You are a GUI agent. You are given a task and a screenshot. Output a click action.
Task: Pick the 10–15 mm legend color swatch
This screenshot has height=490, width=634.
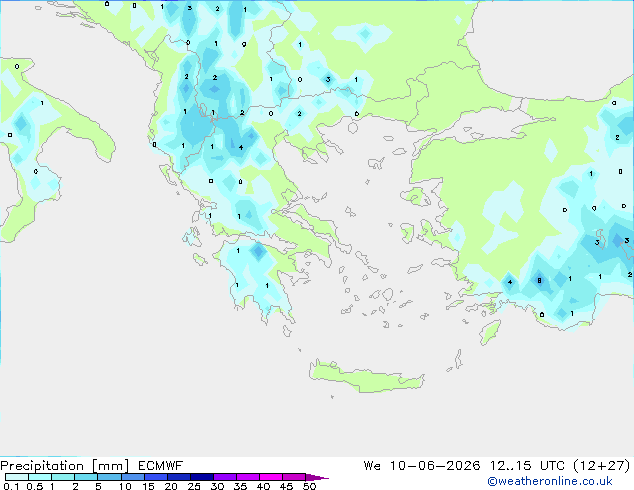click(x=133, y=477)
